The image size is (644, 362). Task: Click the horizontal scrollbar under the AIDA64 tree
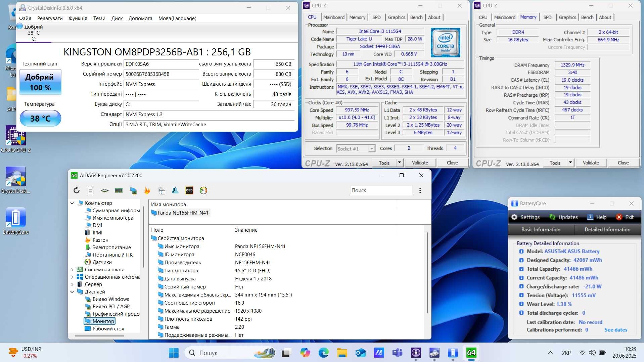[x=99, y=335]
